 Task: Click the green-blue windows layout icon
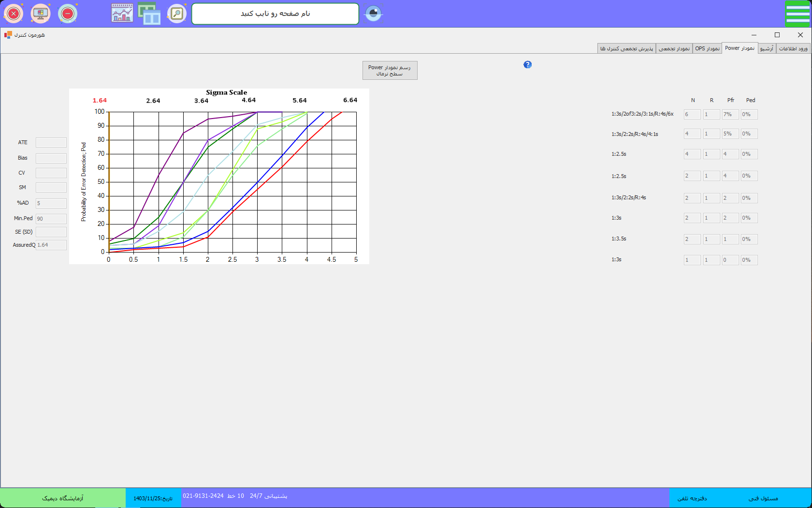[x=149, y=14]
